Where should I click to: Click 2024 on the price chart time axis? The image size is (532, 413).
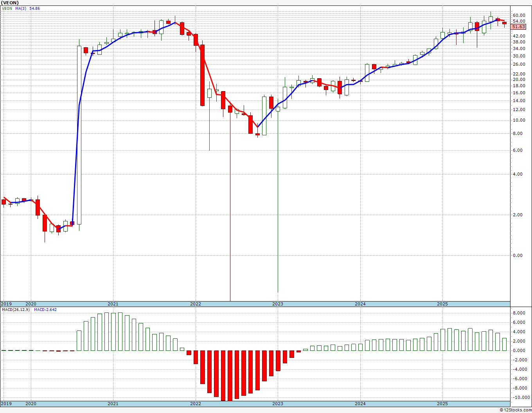[x=360, y=304]
